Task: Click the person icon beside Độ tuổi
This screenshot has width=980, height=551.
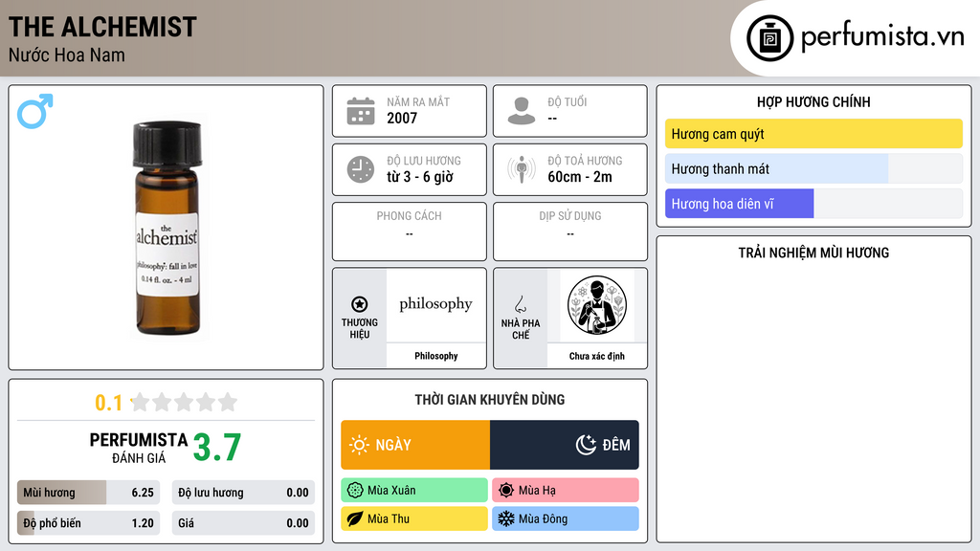Action: (x=522, y=111)
